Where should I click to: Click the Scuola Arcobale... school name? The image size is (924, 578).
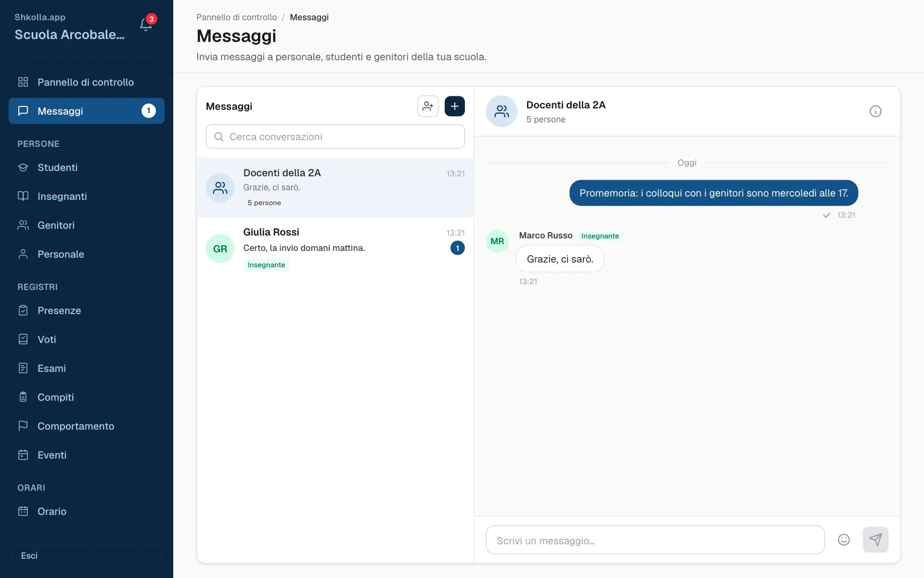click(69, 35)
